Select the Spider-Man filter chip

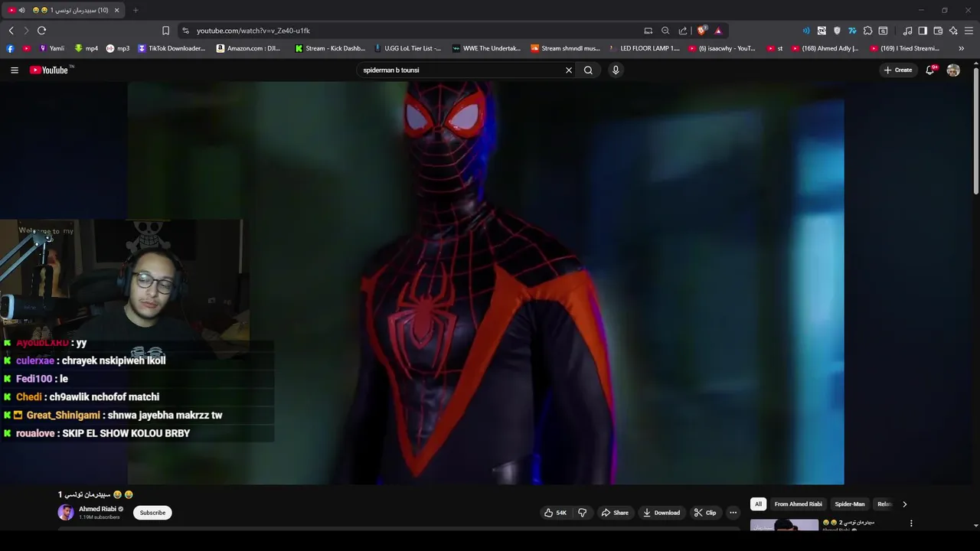click(x=850, y=504)
